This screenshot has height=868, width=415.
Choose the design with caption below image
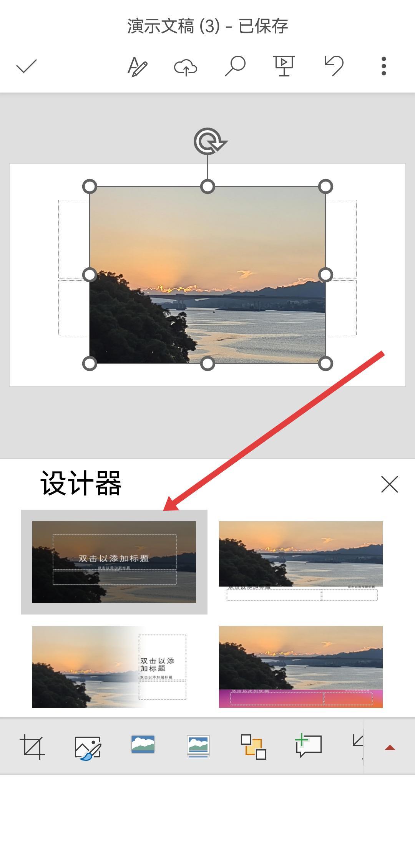click(301, 562)
